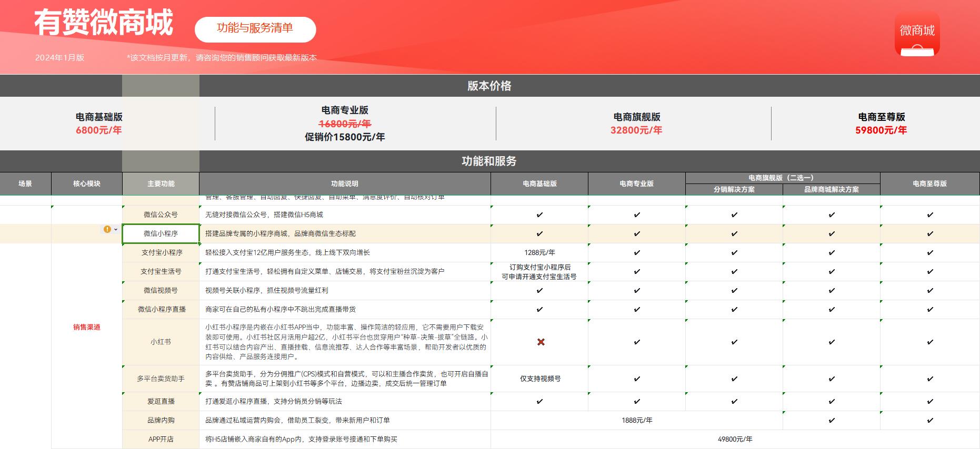Click 促销价15800元/年 promotional price
The height and width of the screenshot is (449, 980).
coord(345,137)
